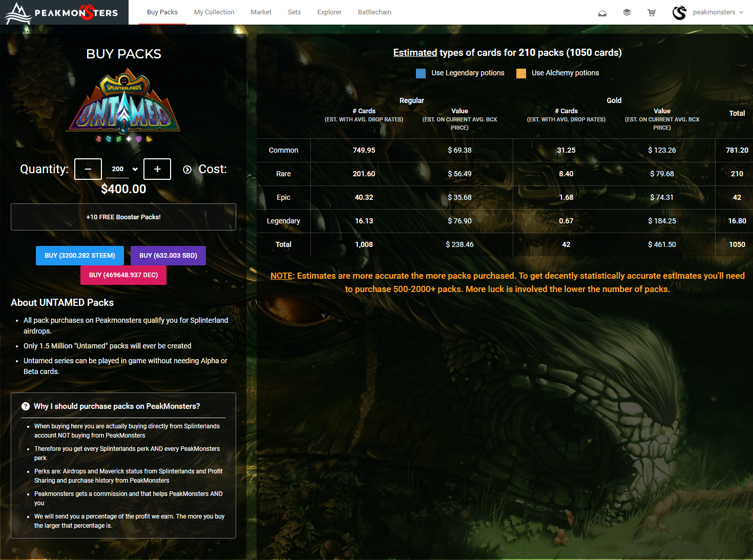Go to My Collection tab
Screen dimensions: 753x560
(214, 12)
